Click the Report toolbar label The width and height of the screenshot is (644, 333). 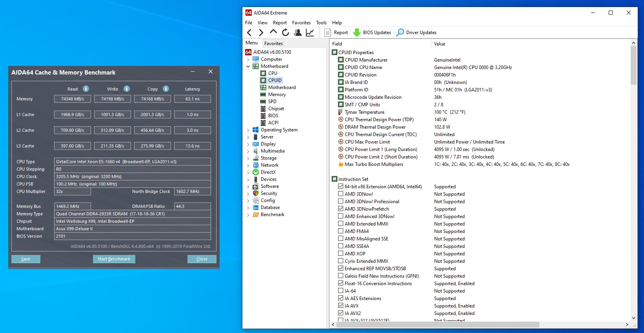click(x=341, y=33)
